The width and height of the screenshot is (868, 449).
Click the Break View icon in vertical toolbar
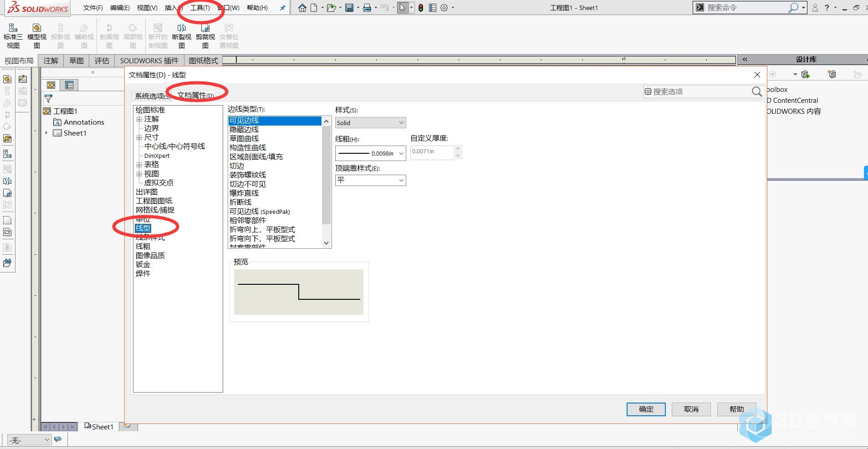click(7, 181)
